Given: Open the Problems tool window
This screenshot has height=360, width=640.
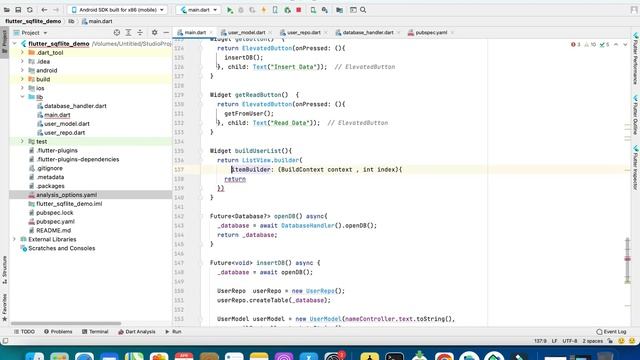Looking at the screenshot, I should (58, 332).
